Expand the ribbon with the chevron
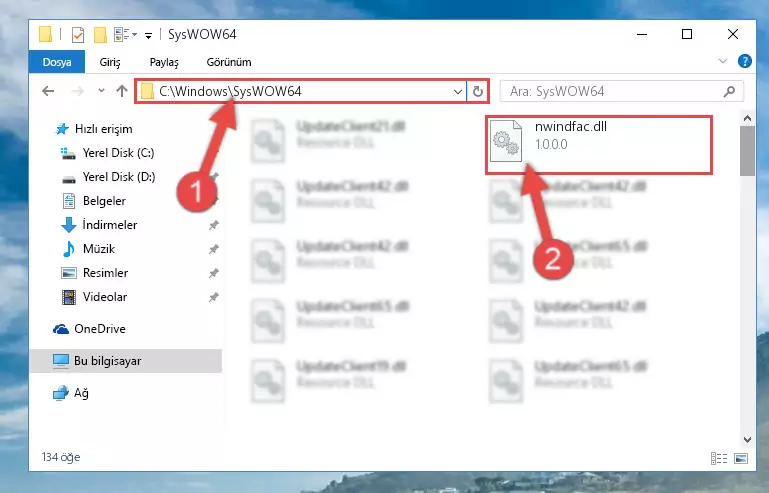 click(x=722, y=61)
